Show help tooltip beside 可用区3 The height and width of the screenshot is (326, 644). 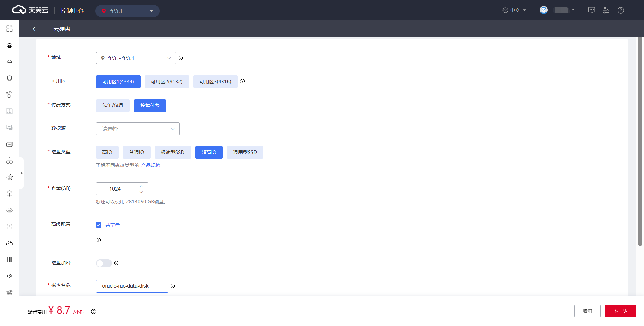[x=243, y=81]
